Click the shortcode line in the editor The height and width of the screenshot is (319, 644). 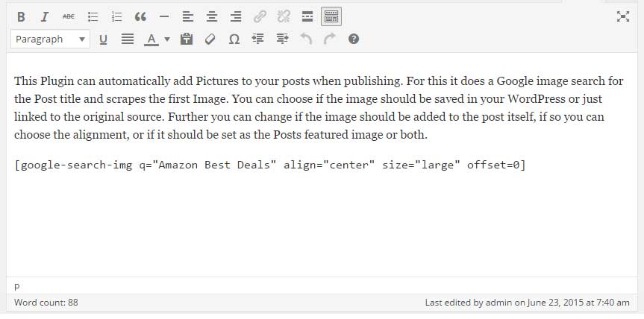point(269,165)
